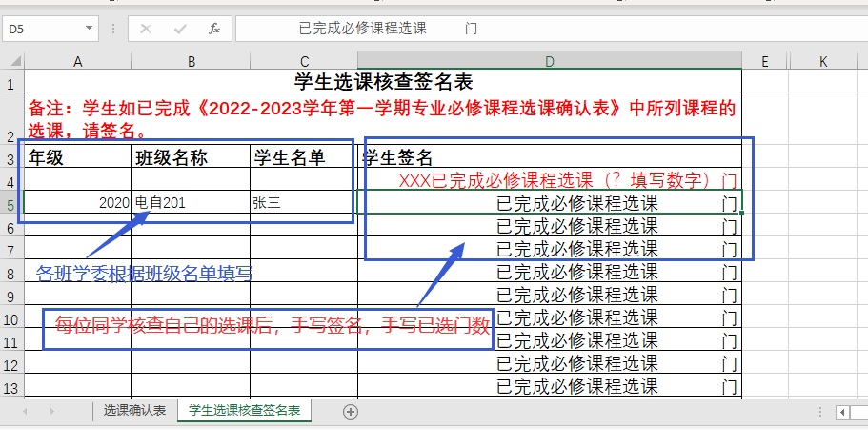The width and height of the screenshot is (868, 430).
Task: Select column A header
Action: tap(78, 61)
